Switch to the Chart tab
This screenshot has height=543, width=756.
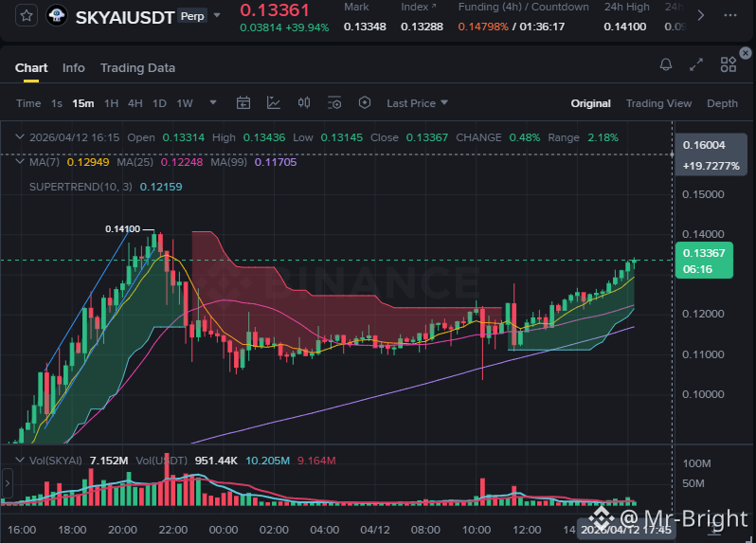point(31,68)
